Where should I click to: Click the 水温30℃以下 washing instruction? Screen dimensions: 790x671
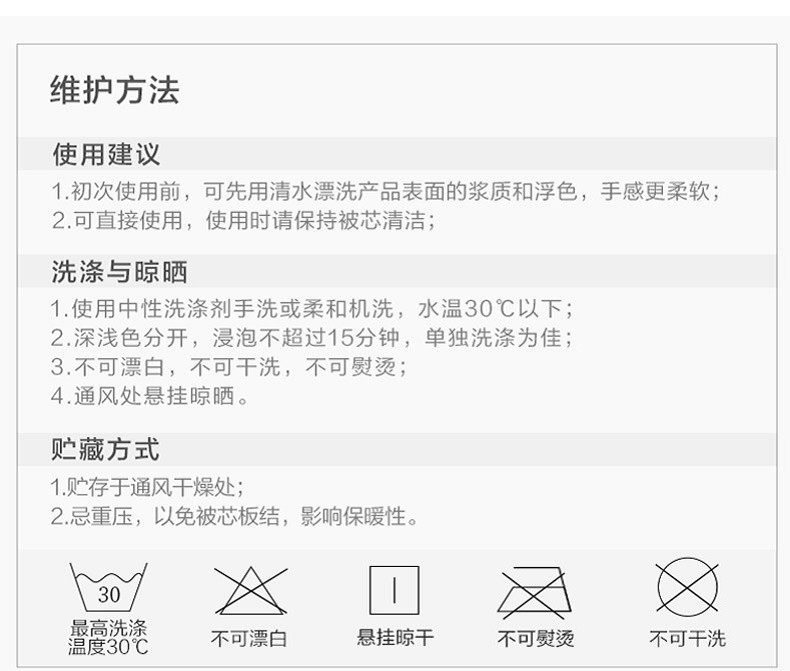tap(312, 308)
